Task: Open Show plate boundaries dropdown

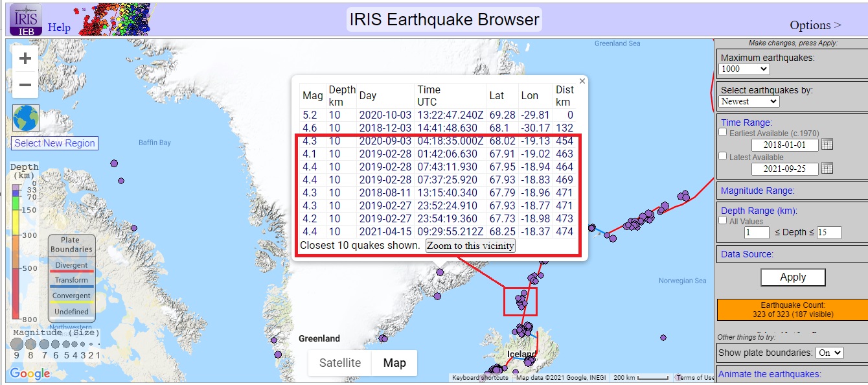Action: tap(830, 353)
